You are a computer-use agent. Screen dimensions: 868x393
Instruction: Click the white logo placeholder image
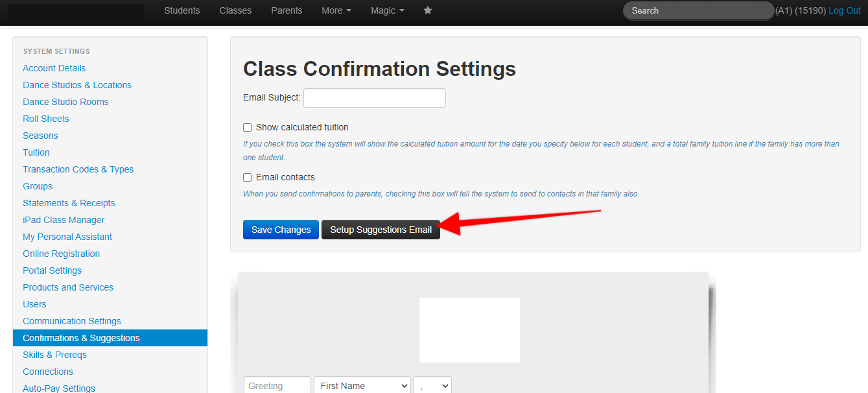pos(469,330)
